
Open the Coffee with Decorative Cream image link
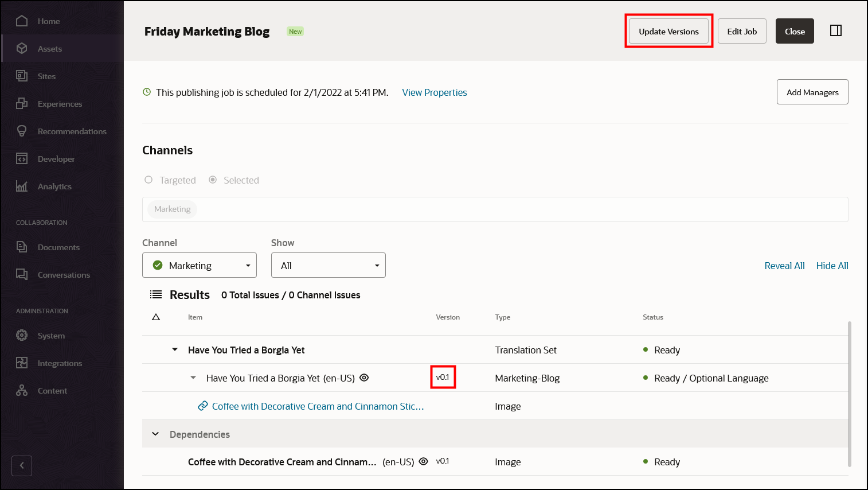(318, 406)
